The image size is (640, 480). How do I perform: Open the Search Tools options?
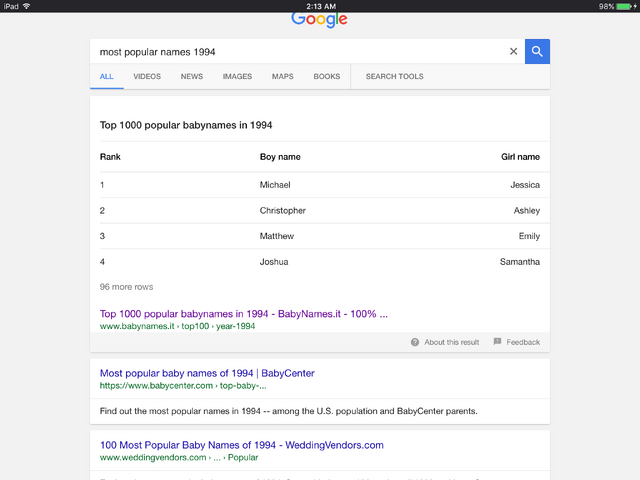coord(394,76)
